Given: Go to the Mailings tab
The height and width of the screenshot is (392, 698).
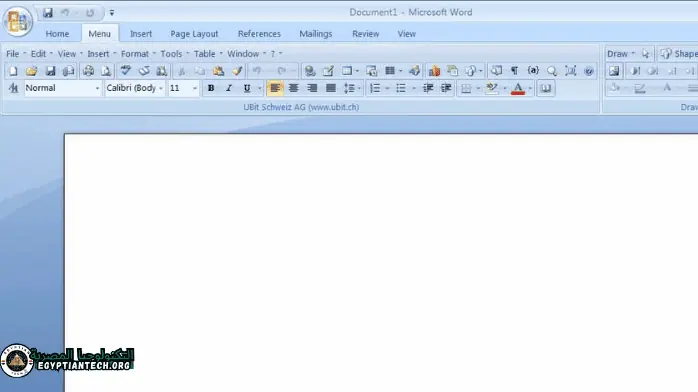Looking at the screenshot, I should pos(316,34).
